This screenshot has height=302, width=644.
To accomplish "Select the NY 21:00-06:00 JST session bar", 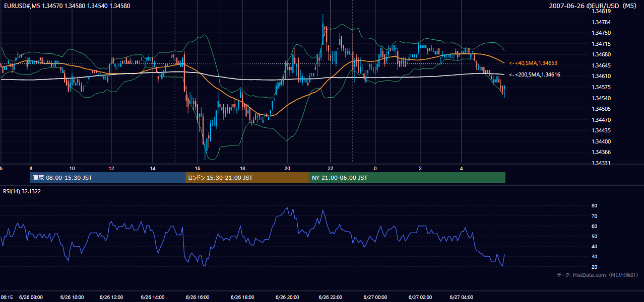I will (x=407, y=178).
